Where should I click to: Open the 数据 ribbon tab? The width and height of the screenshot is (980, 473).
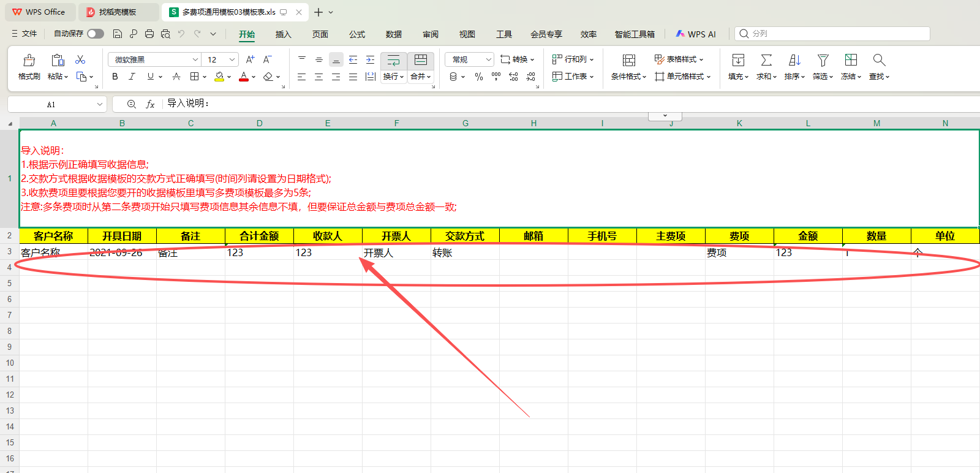click(393, 34)
